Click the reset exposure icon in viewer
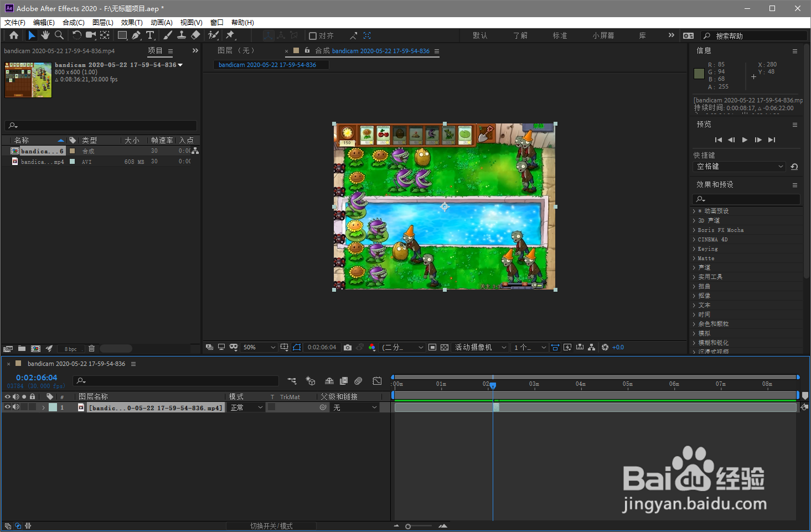811x532 pixels. tap(605, 348)
